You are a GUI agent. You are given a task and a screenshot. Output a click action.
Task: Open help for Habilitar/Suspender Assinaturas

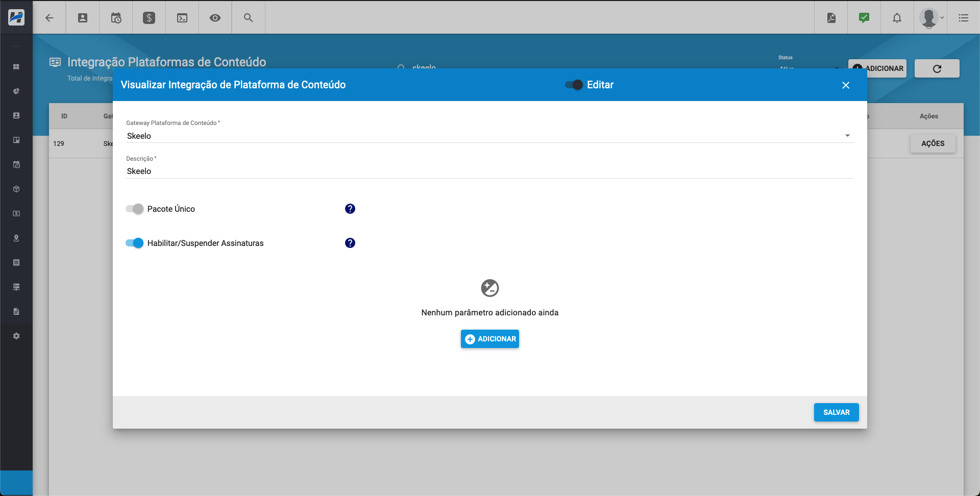[350, 243]
